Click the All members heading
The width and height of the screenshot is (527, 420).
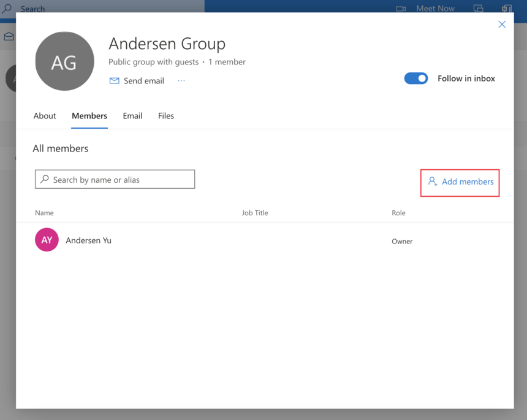pyautogui.click(x=61, y=148)
